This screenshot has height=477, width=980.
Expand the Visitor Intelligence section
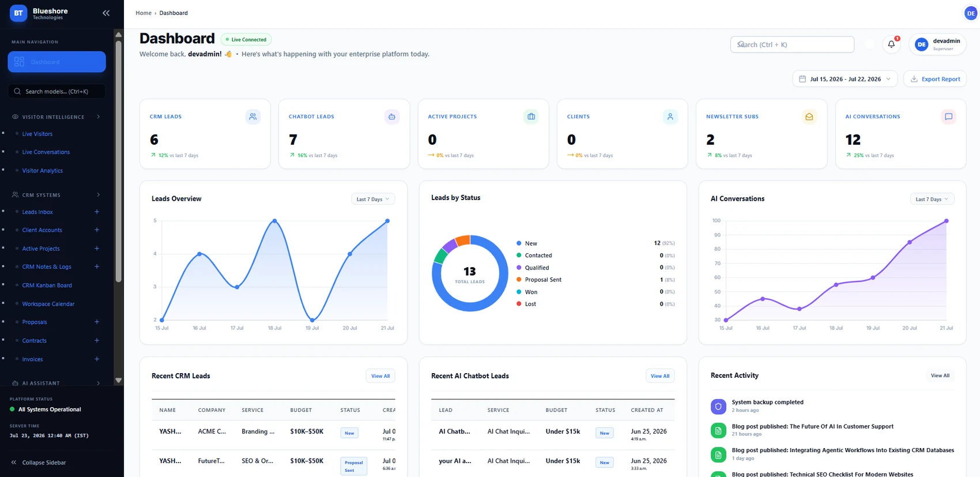click(56, 117)
